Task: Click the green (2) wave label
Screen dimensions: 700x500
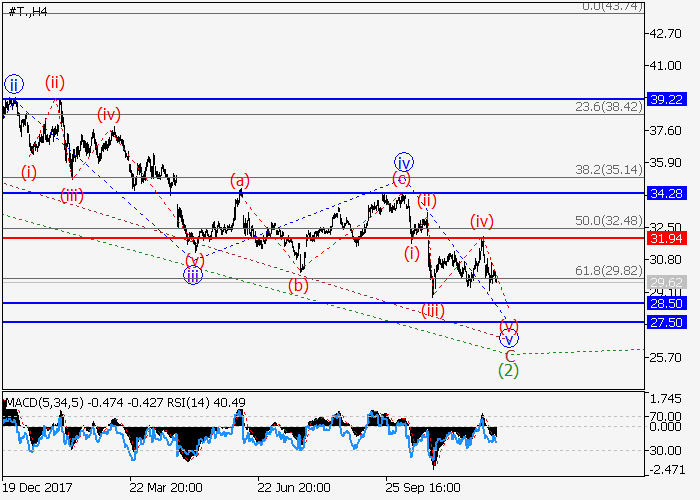Action: point(508,370)
